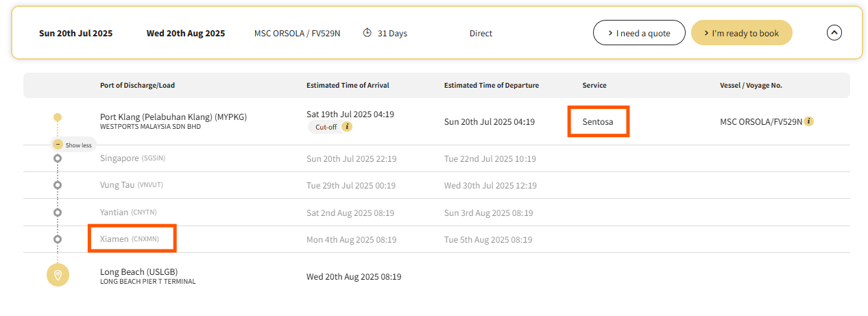Click the MSC ORSOLA/FV529N vessel text
868x316 pixels.
pyautogui.click(x=760, y=122)
